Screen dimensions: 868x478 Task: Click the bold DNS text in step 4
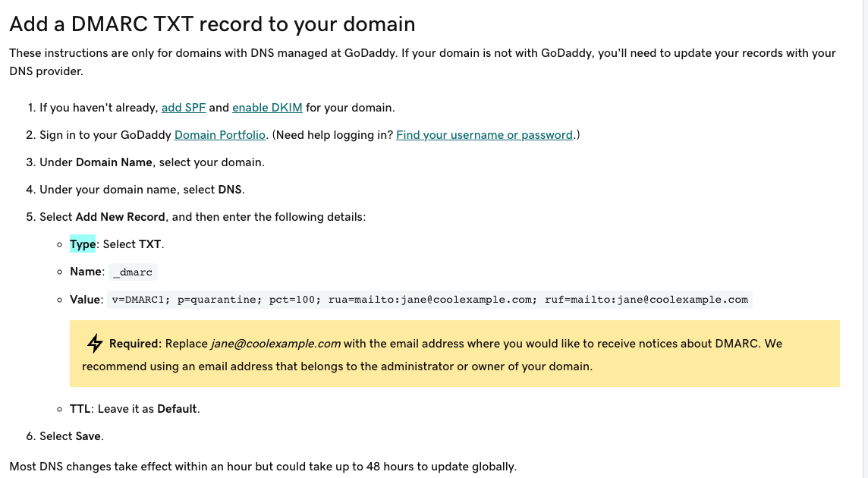pyautogui.click(x=230, y=190)
